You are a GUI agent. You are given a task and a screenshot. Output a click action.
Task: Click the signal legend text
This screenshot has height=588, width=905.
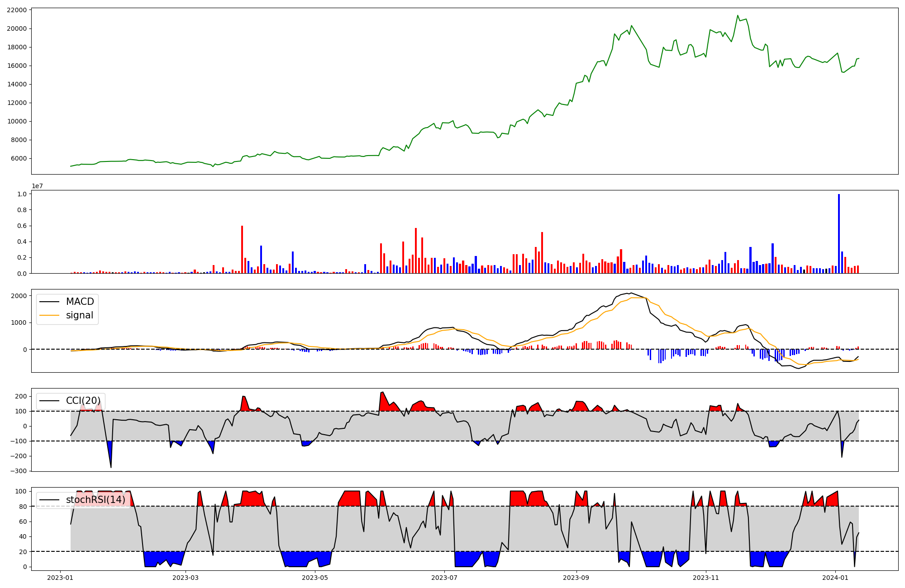[80, 315]
